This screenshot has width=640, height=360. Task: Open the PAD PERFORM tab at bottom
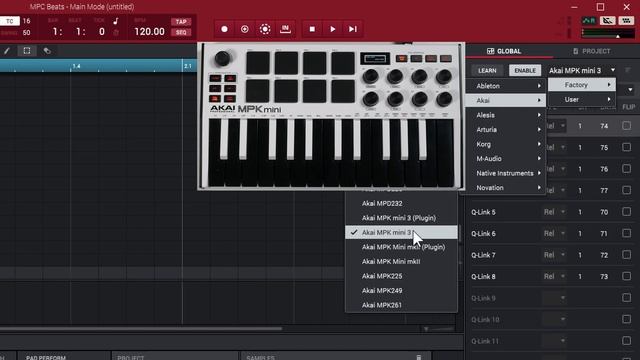46,358
